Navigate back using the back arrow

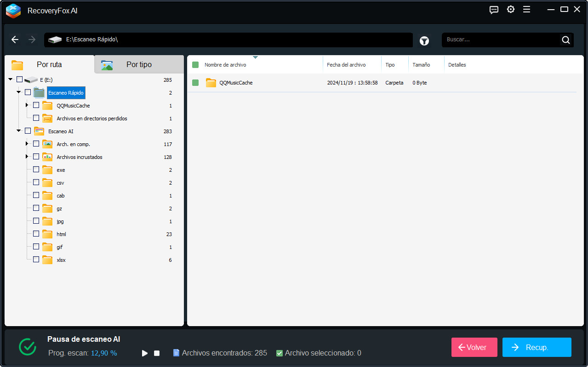coord(15,40)
